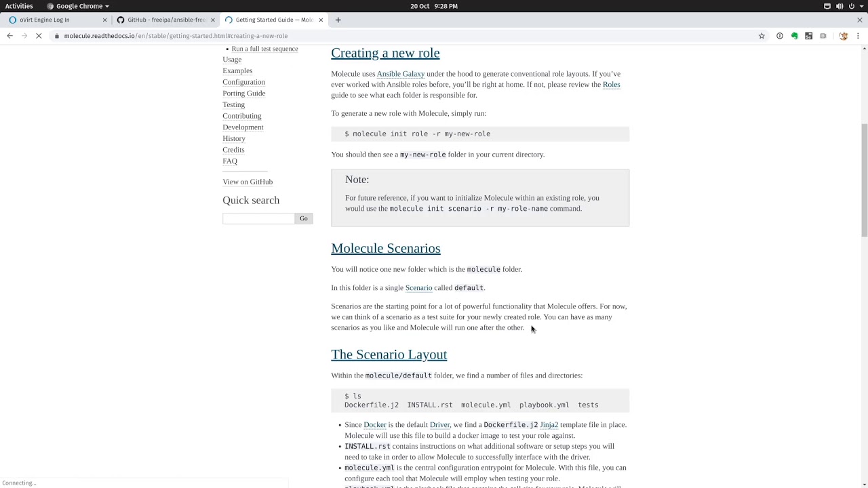Open the Credits sidebar link
The image size is (868, 488).
[233, 150]
